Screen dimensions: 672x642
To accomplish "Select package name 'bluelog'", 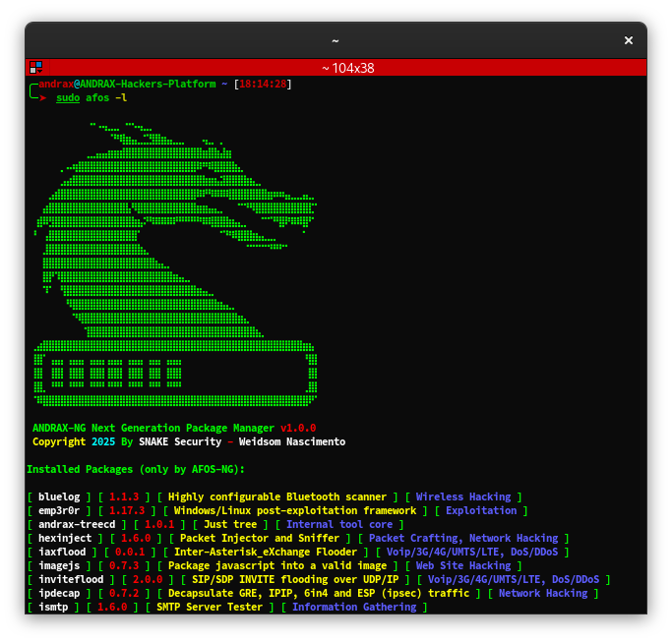I will point(59,496).
